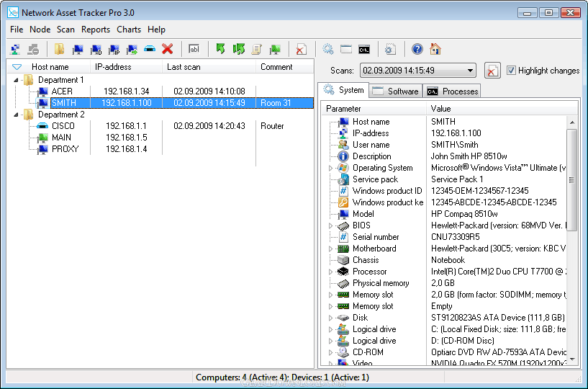Click the delete scan page icon in toolbar
The height and width of the screenshot is (389, 588).
coord(301,49)
